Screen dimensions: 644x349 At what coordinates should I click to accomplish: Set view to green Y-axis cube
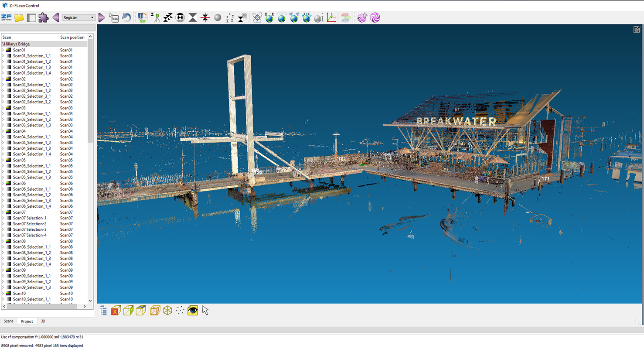click(128, 311)
